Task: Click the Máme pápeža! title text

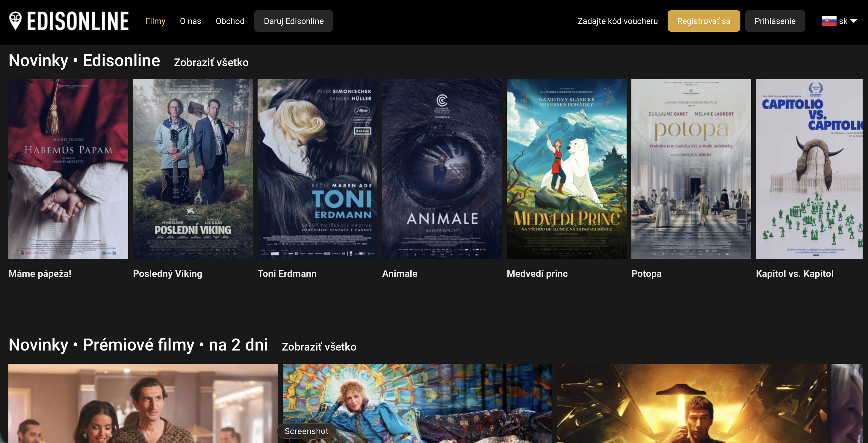Action: tap(40, 273)
